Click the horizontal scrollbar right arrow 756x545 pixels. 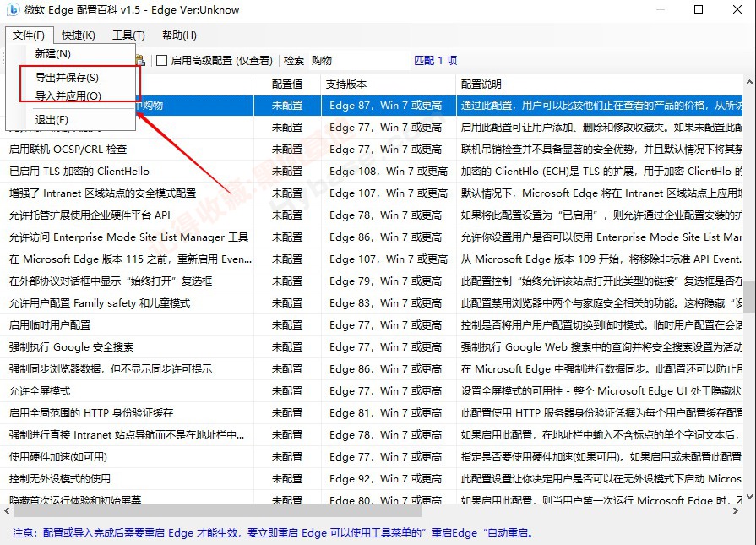(735, 510)
